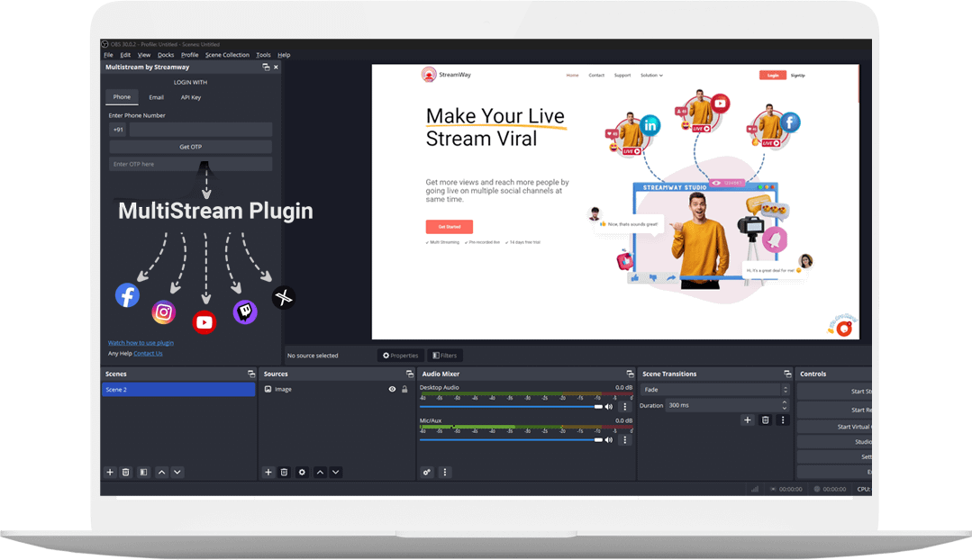Open the Help menu
Screen dimensions: 972x560
[x=284, y=55]
